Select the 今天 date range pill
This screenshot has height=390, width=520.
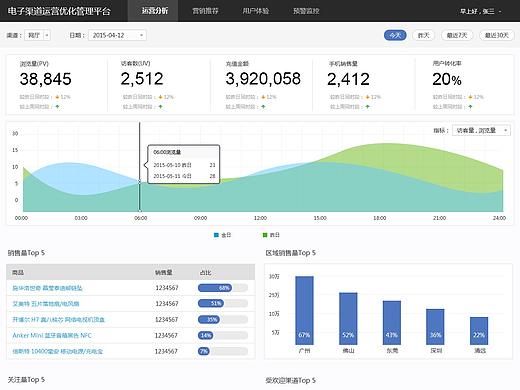(x=395, y=35)
